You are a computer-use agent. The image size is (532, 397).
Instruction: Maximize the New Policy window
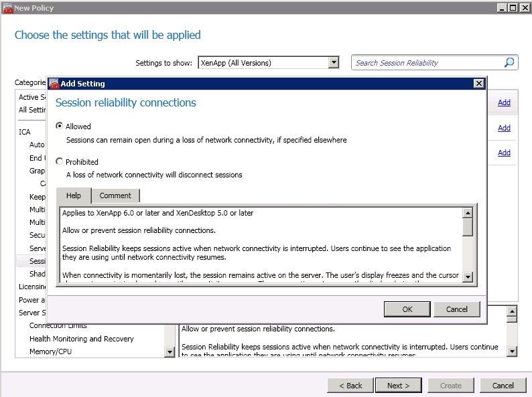coord(513,8)
